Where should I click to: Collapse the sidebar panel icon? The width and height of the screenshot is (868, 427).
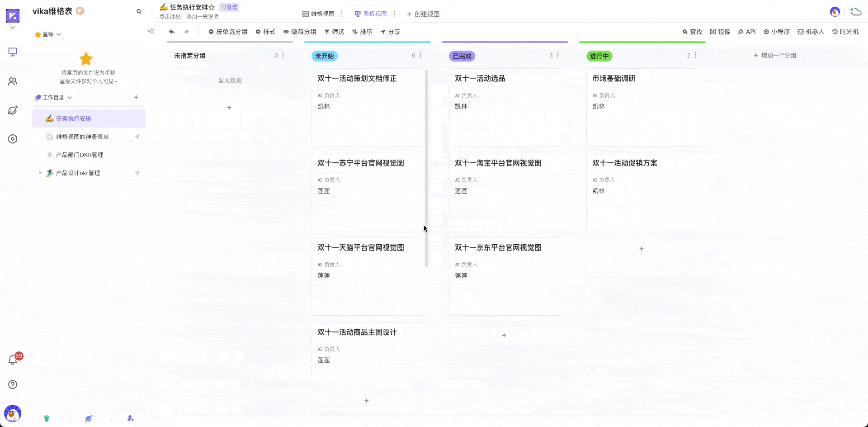(151, 31)
